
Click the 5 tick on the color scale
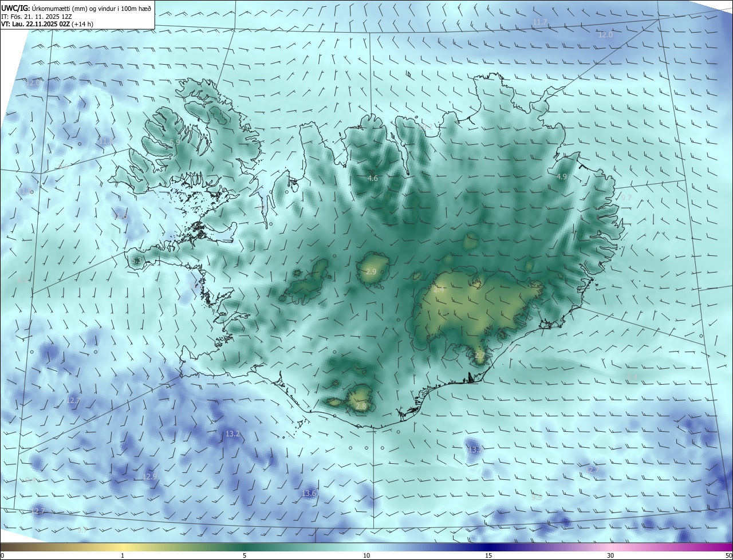(x=245, y=555)
